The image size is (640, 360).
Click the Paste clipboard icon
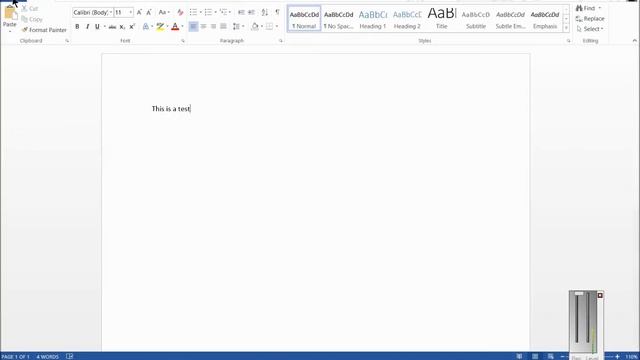10,13
